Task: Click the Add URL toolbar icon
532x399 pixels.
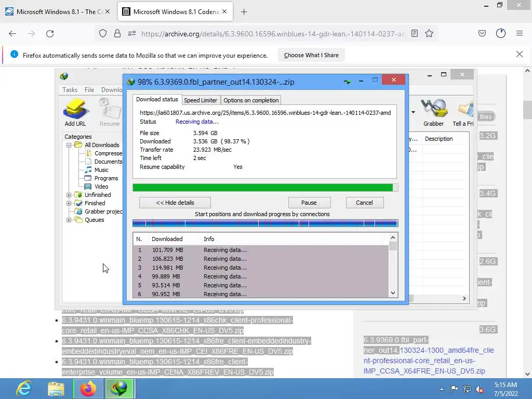Action: click(75, 112)
